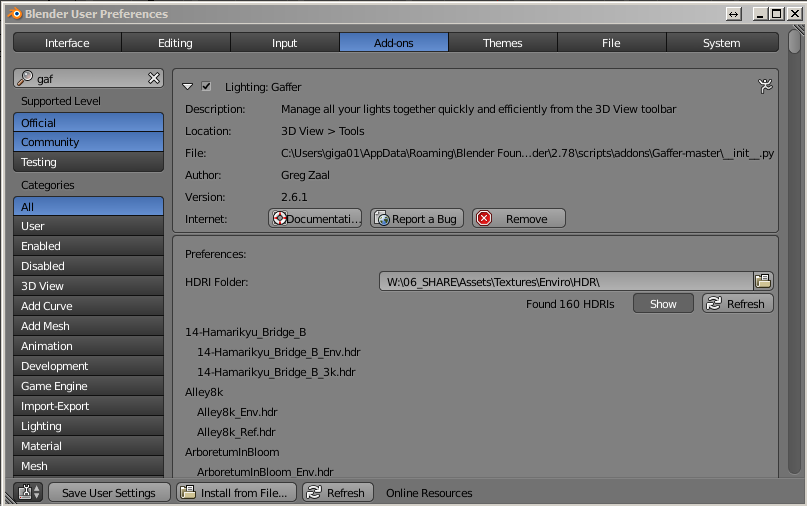The image size is (807, 506).
Task: Refresh the HDRI list in preferences
Action: (738, 304)
